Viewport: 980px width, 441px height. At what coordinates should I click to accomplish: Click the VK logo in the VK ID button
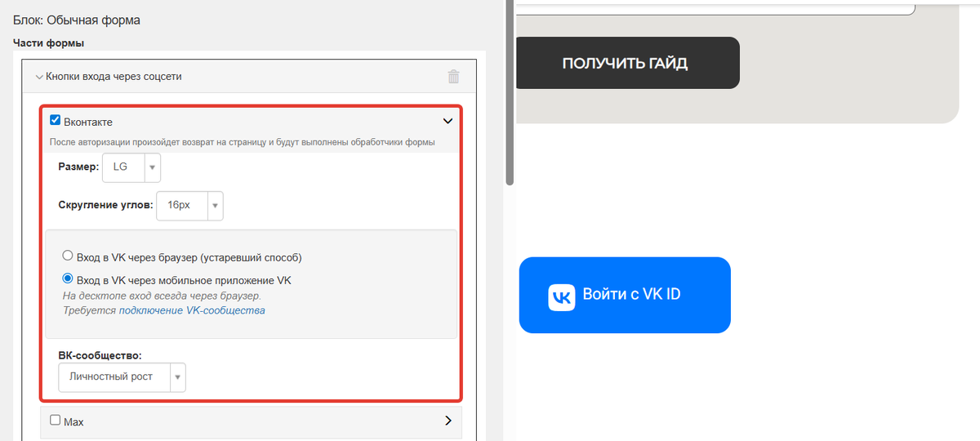pos(561,296)
